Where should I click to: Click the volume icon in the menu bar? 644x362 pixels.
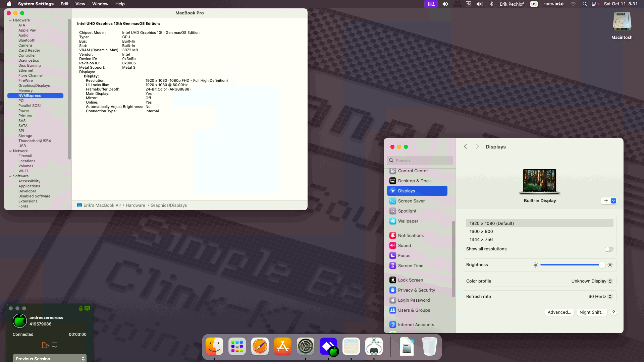click(480, 4)
